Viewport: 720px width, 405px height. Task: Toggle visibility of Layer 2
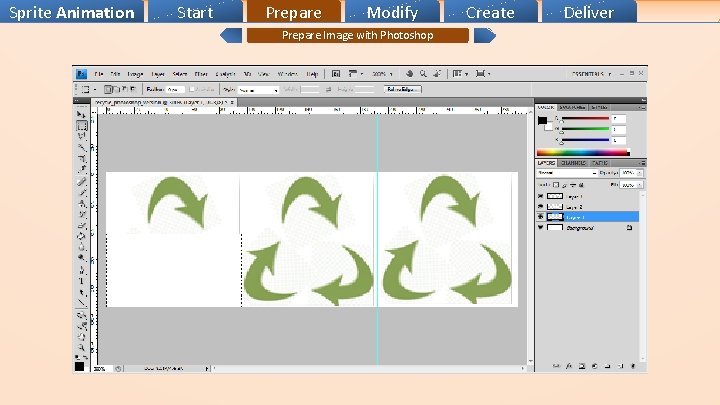pos(540,207)
